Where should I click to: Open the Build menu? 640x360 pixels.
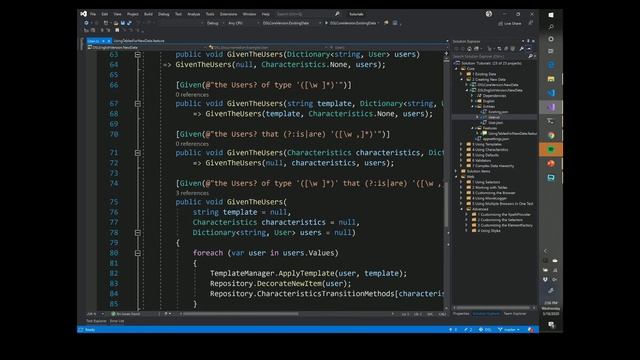pyautogui.click(x=148, y=14)
